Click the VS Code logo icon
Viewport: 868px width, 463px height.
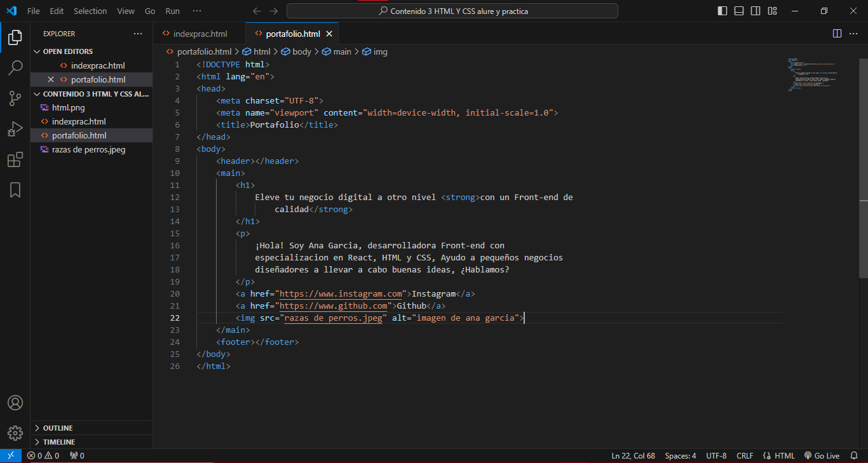click(11, 11)
